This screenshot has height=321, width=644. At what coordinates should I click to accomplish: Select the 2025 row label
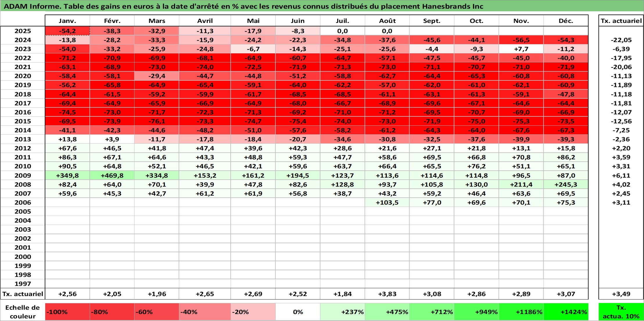[x=23, y=31]
